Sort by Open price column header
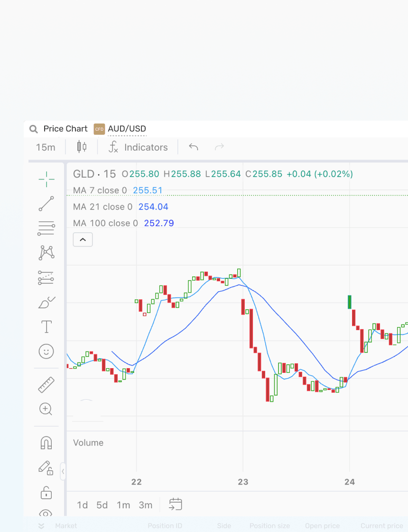The image size is (408, 532). [x=322, y=526]
